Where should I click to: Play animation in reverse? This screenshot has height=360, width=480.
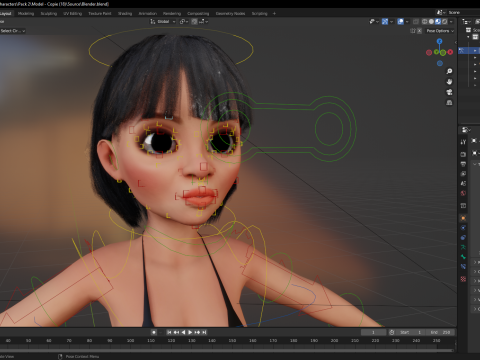pos(183,332)
